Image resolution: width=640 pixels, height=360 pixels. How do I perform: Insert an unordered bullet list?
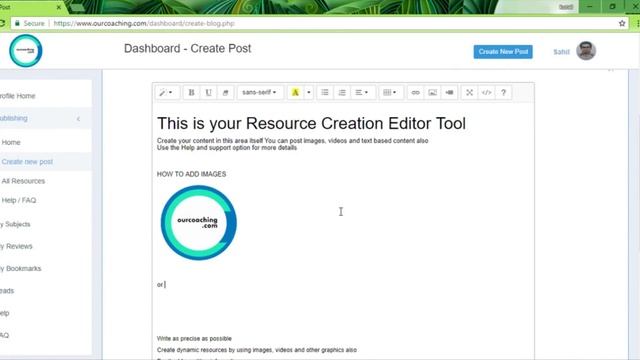click(x=325, y=93)
